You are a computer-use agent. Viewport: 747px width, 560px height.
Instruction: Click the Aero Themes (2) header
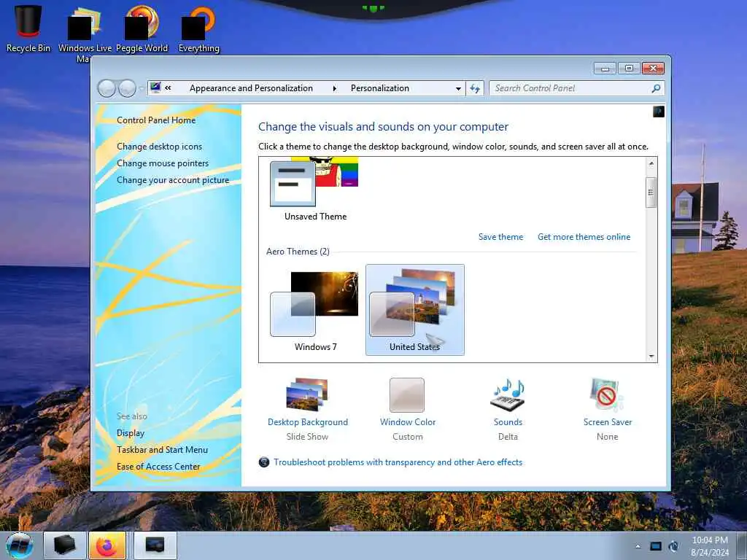(x=298, y=252)
